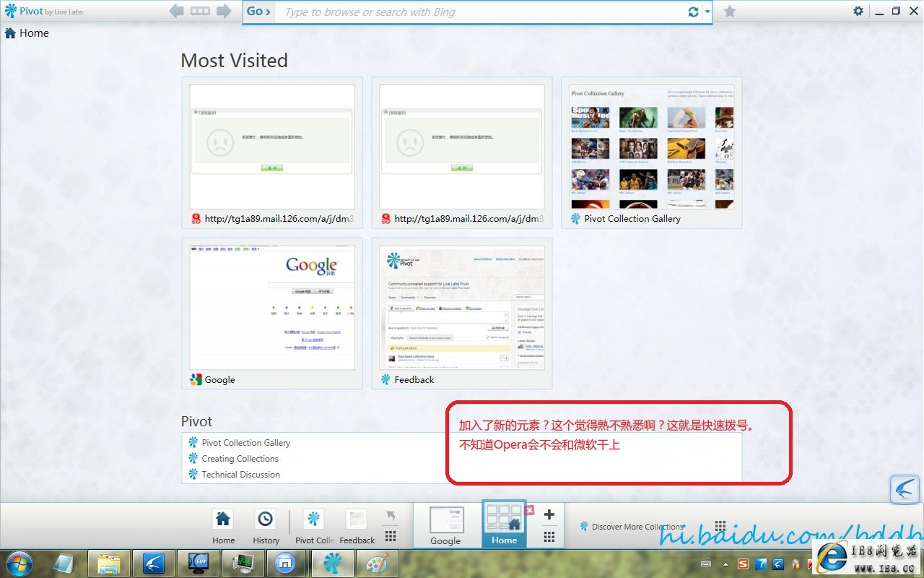Click the Pivot by Live Labs logo
The image size is (924, 578).
(x=44, y=11)
